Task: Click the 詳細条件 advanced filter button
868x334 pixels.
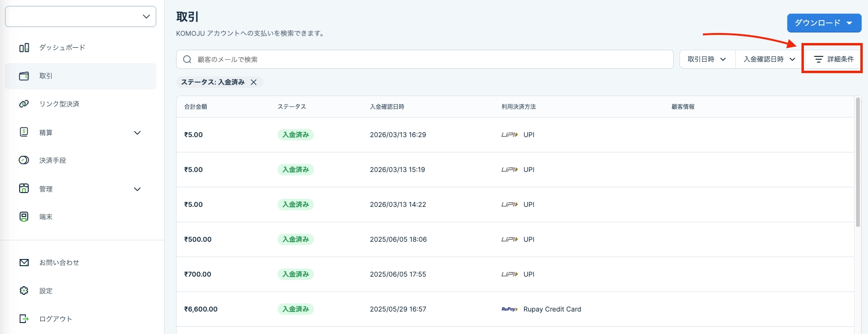Action: coord(834,59)
